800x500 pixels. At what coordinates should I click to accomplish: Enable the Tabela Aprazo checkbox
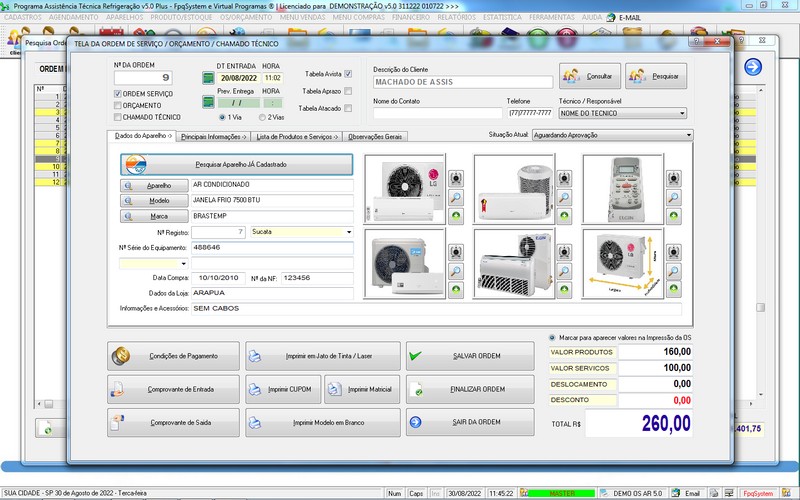point(348,91)
